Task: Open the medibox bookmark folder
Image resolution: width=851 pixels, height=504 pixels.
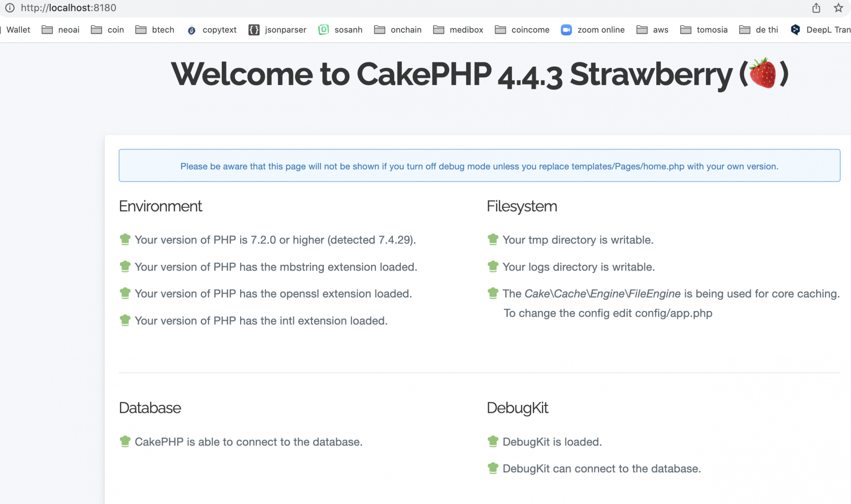Action: (458, 30)
